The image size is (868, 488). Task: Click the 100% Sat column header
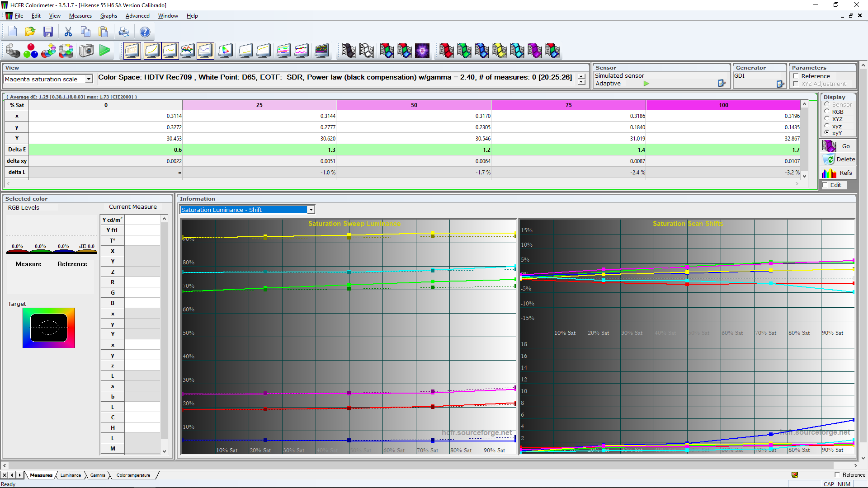click(723, 105)
